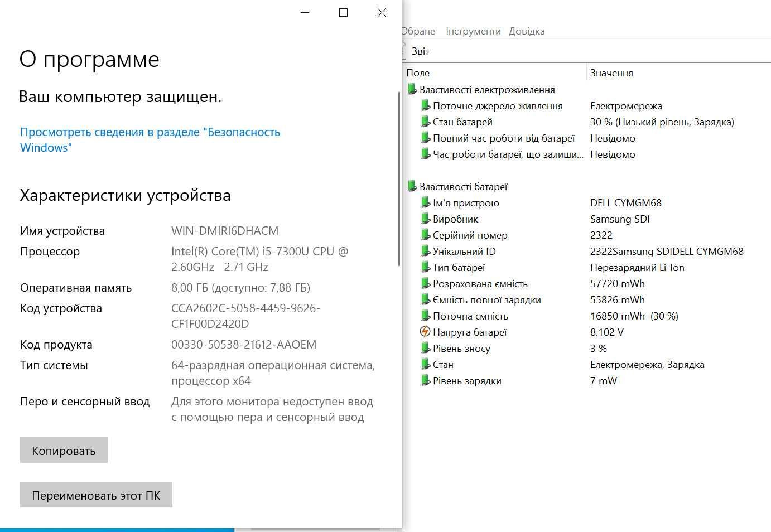Click the icon next to Поточна ємність

point(426,316)
